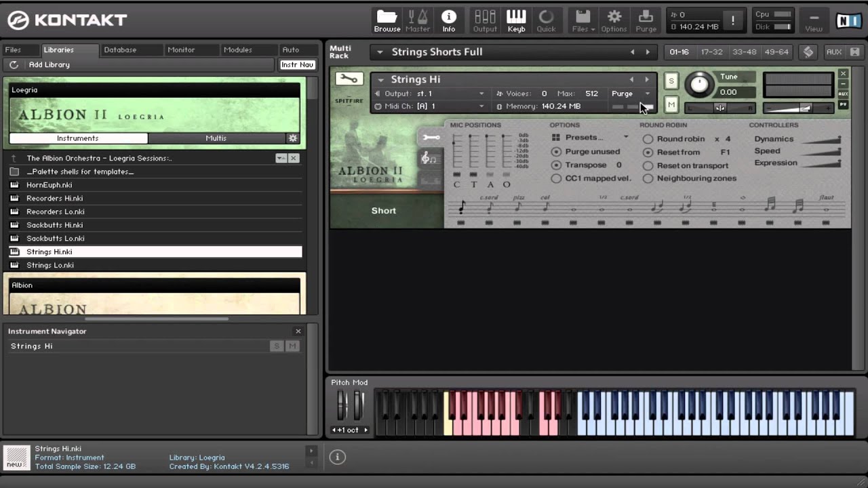868x488 pixels.
Task: Open the instrument Purge dropdown
Action: pos(631,94)
